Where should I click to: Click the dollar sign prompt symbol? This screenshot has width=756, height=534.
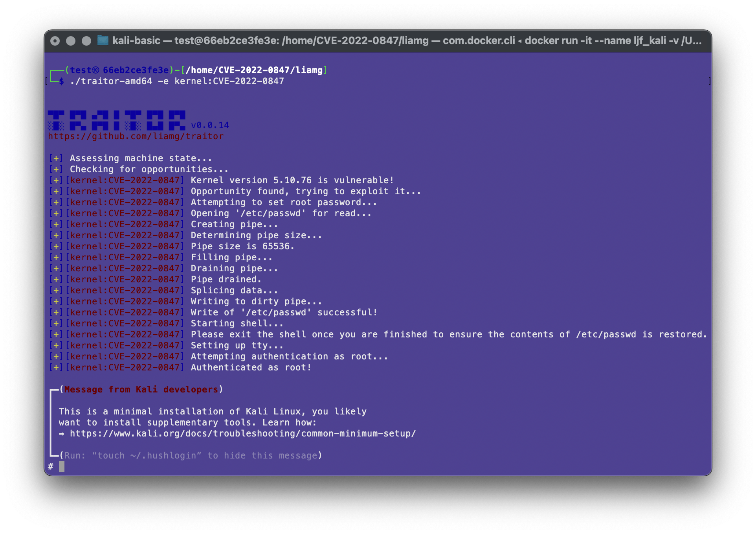pos(62,81)
